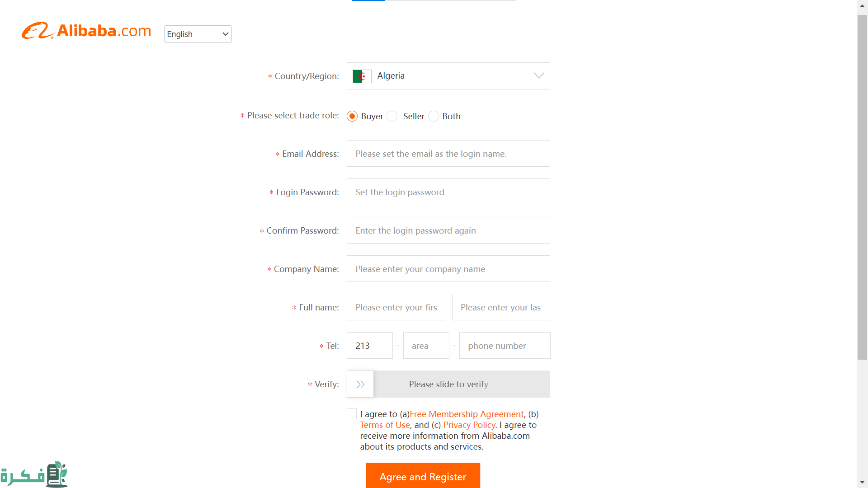Click the phone number field
The height and width of the screenshot is (488, 868).
[x=505, y=346]
